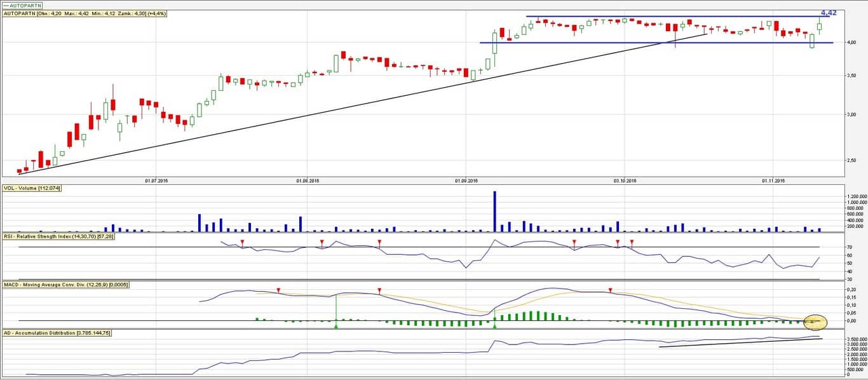The image size is (868, 380).
Task: Click the first green buy arrow in MACD panel
Action: tap(336, 325)
